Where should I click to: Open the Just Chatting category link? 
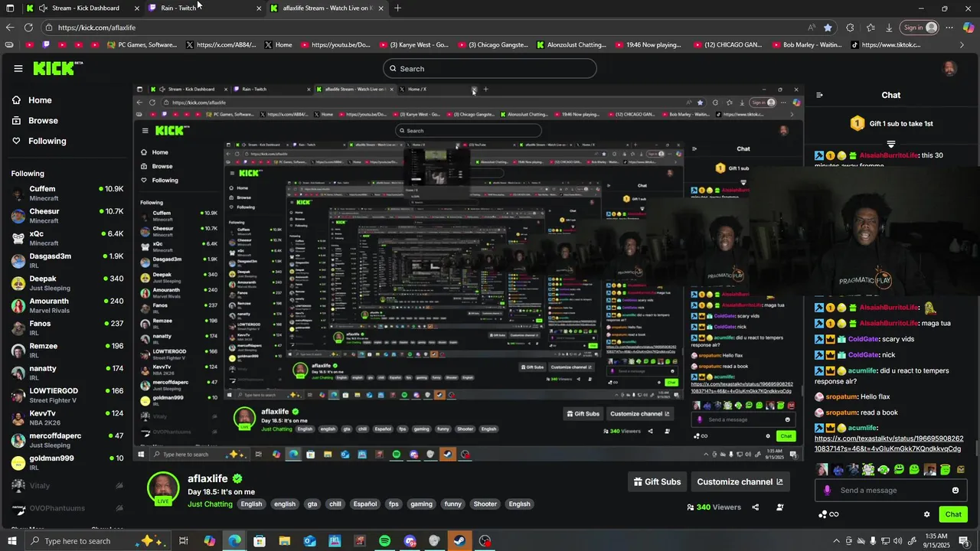(210, 504)
